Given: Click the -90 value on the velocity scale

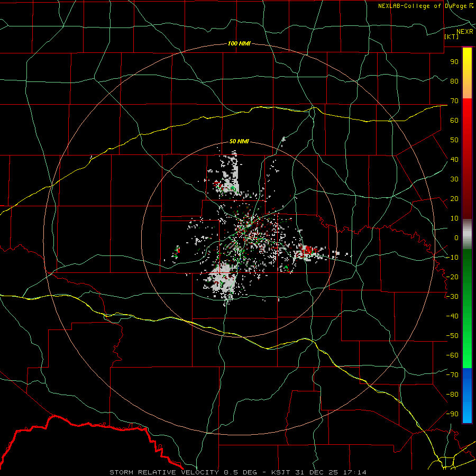Looking at the screenshot, I should click(452, 414).
